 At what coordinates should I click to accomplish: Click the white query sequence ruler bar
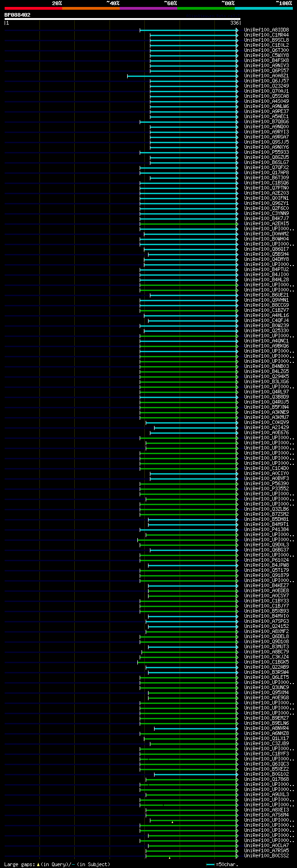point(123,19)
